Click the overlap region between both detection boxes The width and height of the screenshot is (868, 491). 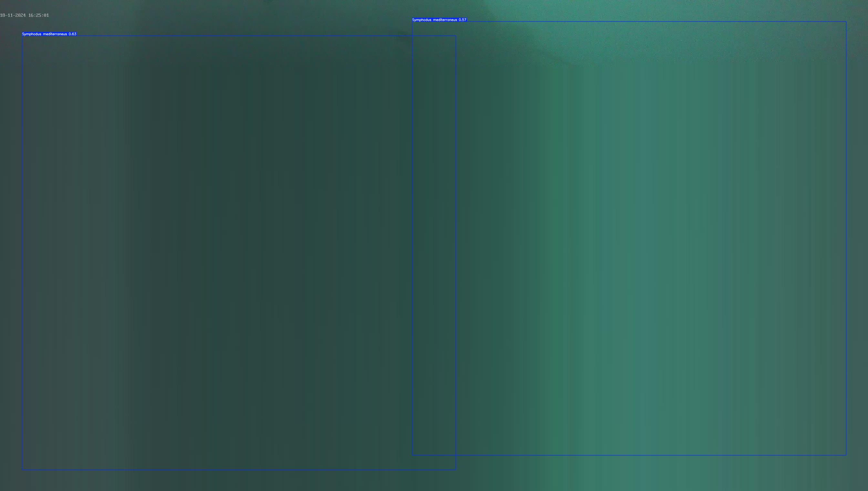(434, 245)
